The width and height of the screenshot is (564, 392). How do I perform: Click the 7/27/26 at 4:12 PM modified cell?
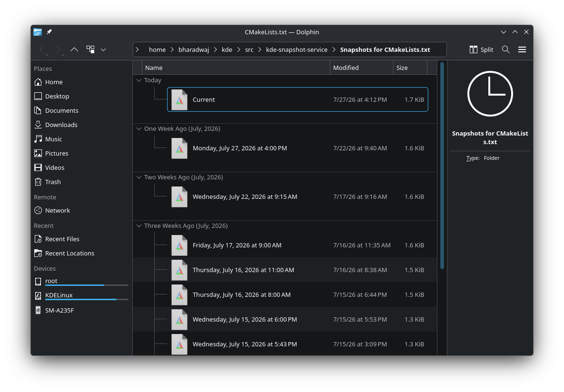click(x=360, y=99)
